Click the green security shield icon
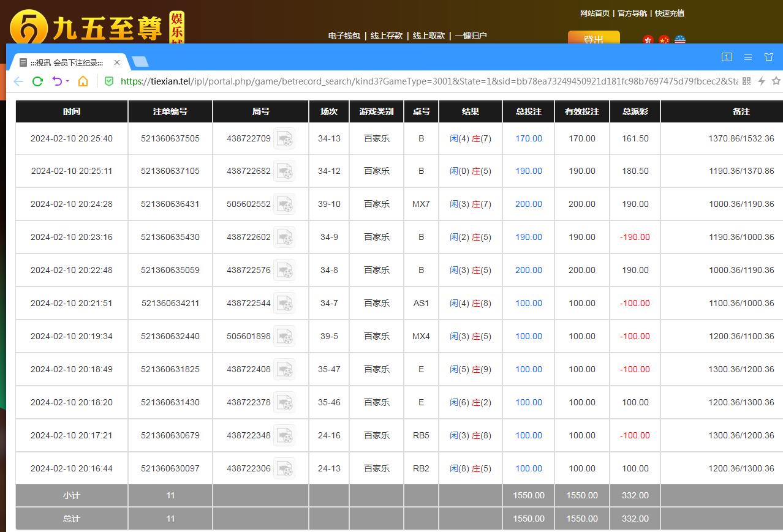The image size is (783, 532). tap(109, 81)
